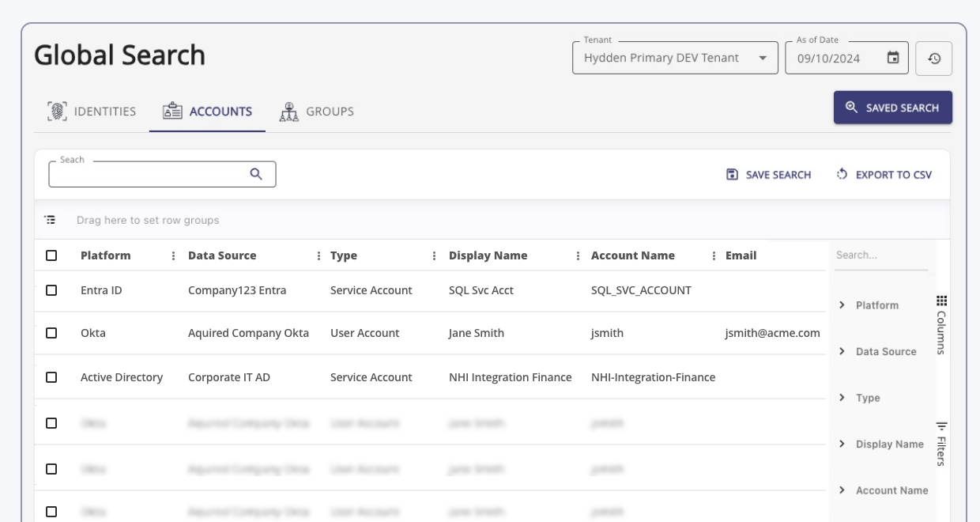
Task: Click the search magnifier icon
Action: [256, 174]
